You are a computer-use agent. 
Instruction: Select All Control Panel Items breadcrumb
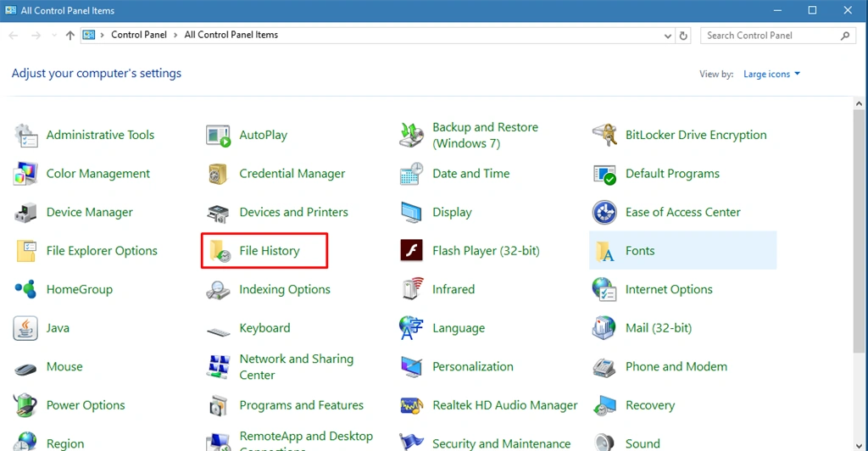click(231, 35)
